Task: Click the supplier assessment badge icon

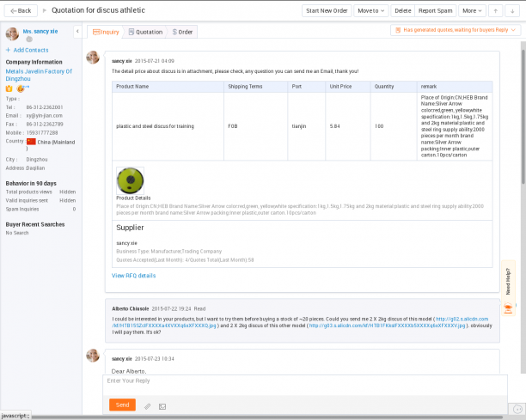Action: 21,88
